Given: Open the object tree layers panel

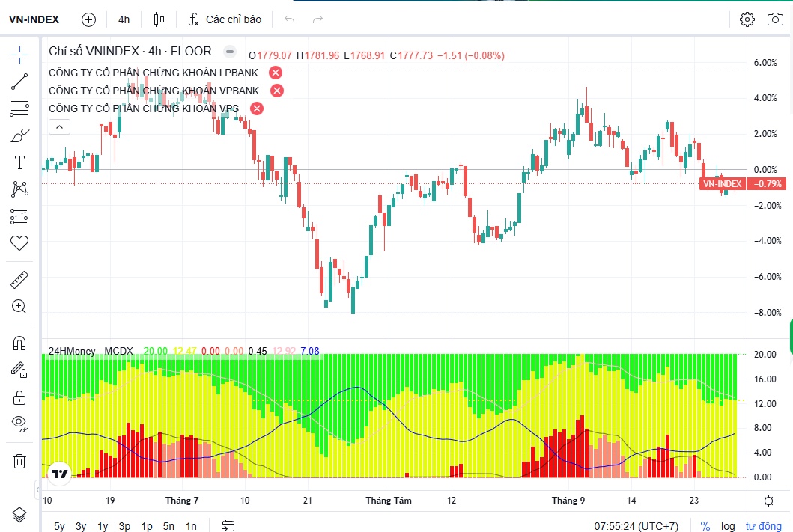Looking at the screenshot, I should (x=19, y=515).
